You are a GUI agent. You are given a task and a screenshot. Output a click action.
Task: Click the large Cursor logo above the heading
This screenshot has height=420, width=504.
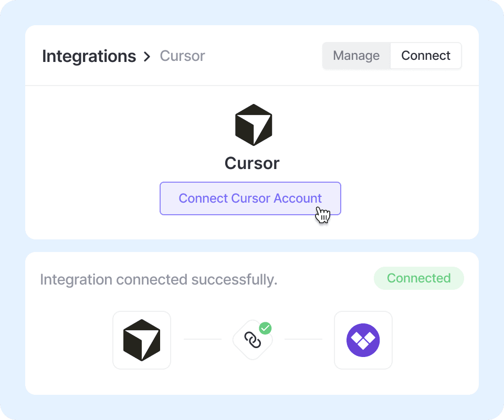253,125
